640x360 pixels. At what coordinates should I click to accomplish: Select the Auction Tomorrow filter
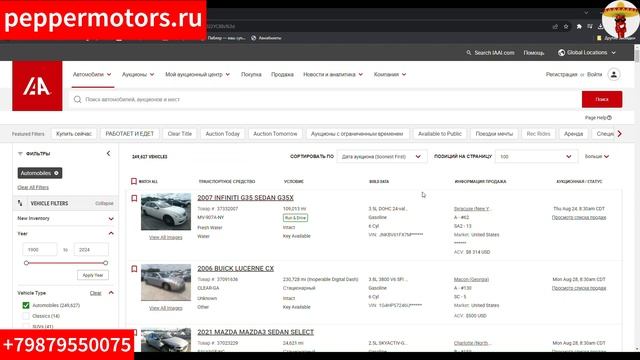(275, 134)
